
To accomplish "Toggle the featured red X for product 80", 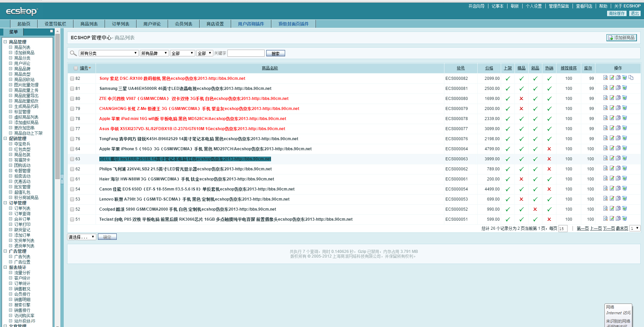I will click(521, 99).
